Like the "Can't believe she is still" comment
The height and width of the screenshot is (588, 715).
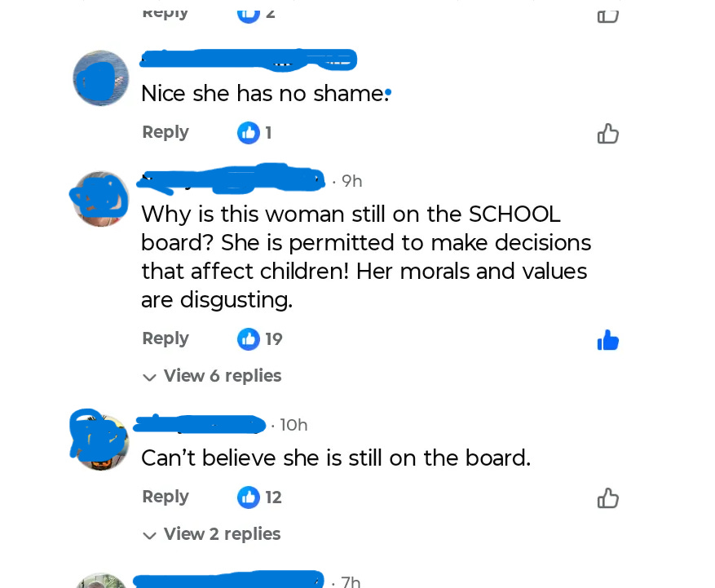[608, 497]
